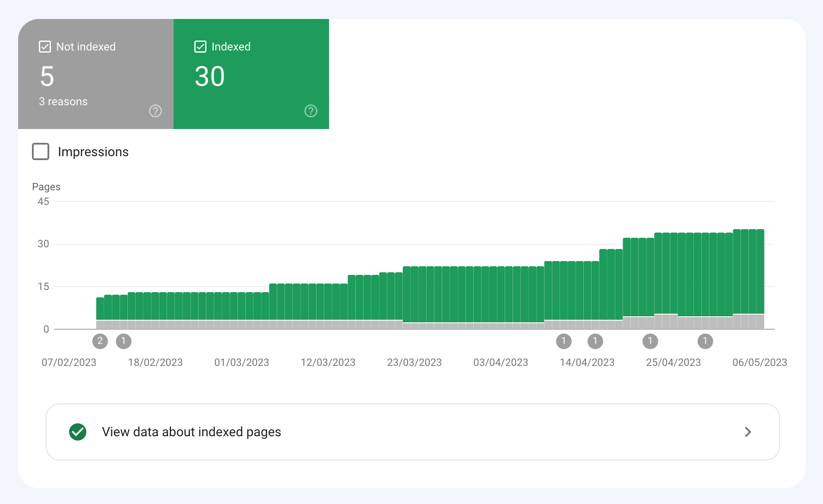Open View data about indexed pages
The height and width of the screenshot is (504, 823).
(x=413, y=432)
